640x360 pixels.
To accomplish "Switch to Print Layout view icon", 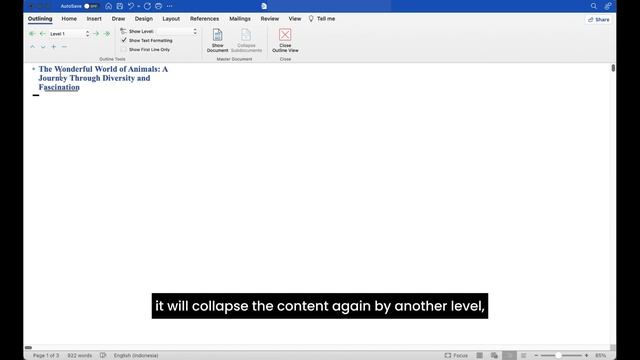I will tap(480, 356).
